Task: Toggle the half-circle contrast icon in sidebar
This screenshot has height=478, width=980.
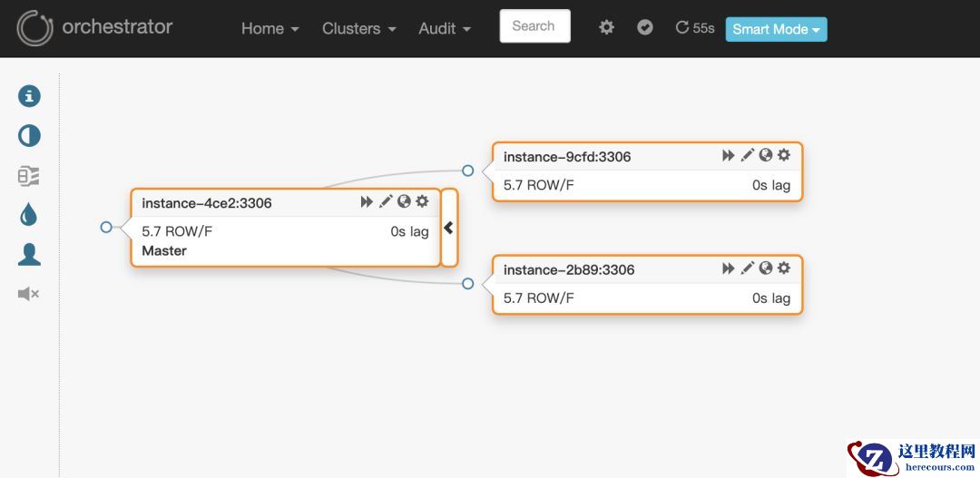Action: coord(29,136)
